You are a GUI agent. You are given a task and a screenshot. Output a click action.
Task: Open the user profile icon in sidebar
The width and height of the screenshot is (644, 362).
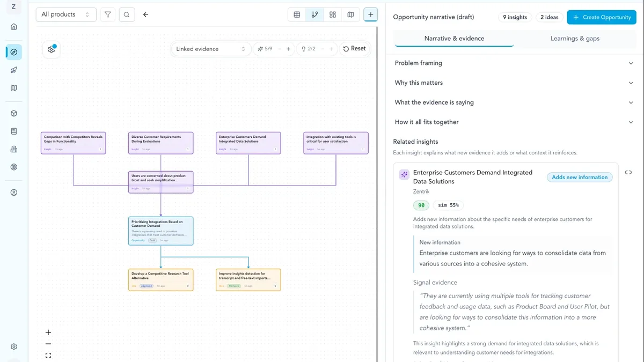[14, 193]
